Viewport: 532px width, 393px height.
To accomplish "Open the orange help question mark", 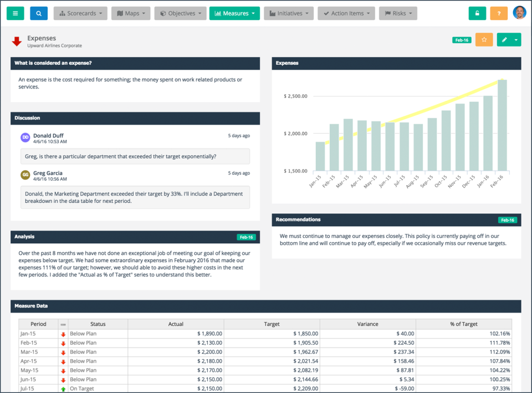I will 499,13.
